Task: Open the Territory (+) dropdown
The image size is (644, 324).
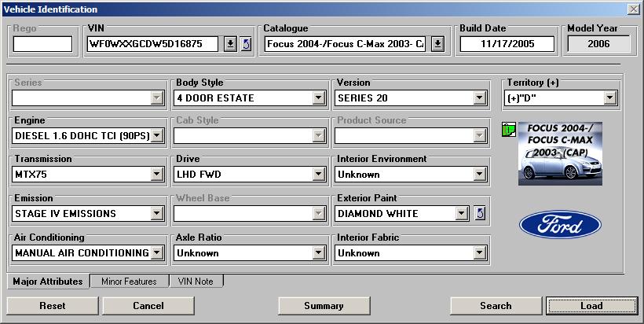Action: [x=609, y=98]
